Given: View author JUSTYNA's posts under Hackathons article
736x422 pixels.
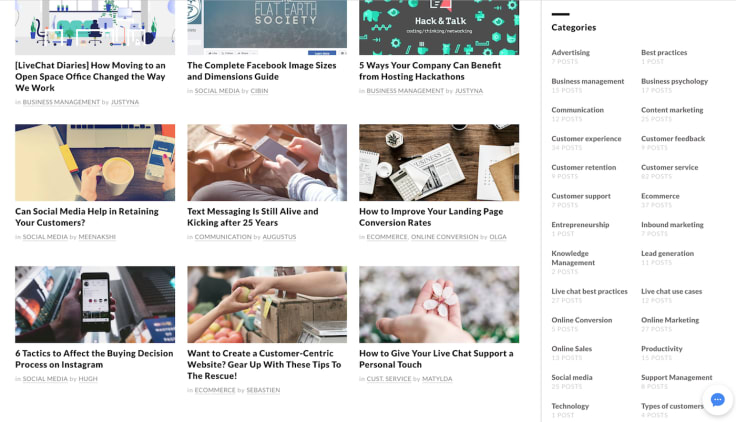Looking at the screenshot, I should pyautogui.click(x=468, y=91).
